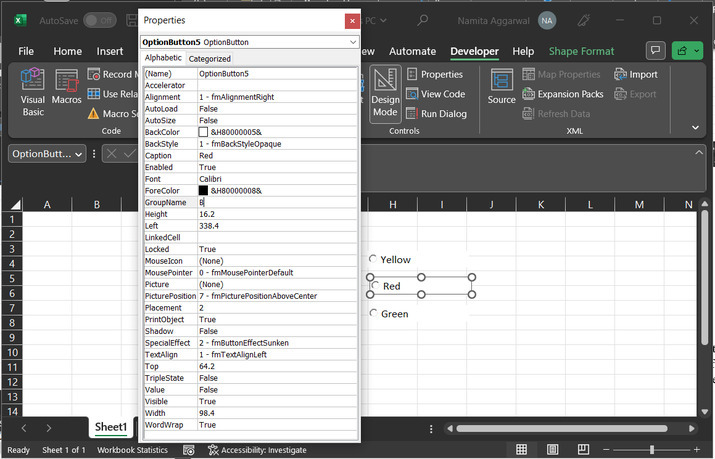Toggle the AutoSave switch

[99, 20]
